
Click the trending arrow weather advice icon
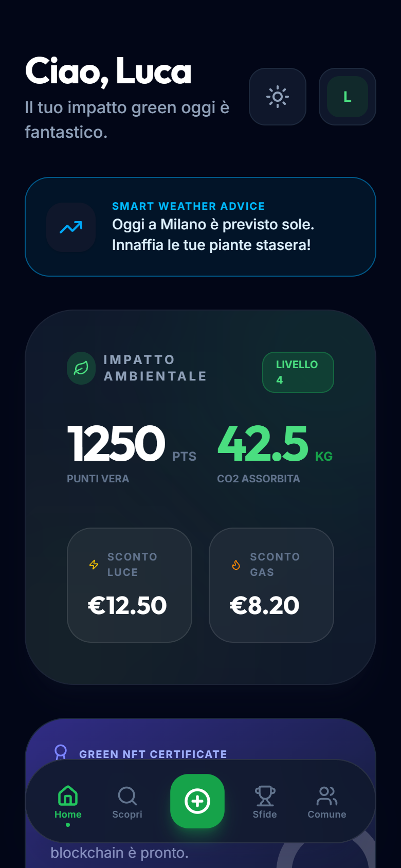coord(71,227)
